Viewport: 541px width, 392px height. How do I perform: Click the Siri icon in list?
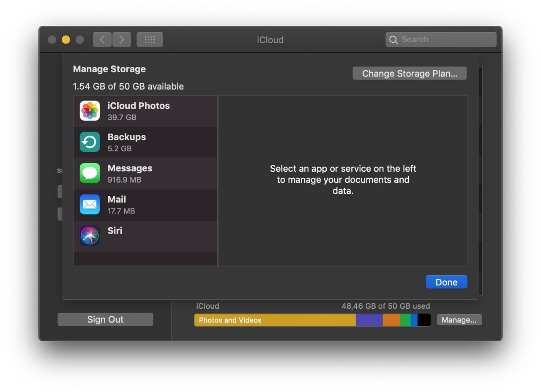pyautogui.click(x=90, y=236)
